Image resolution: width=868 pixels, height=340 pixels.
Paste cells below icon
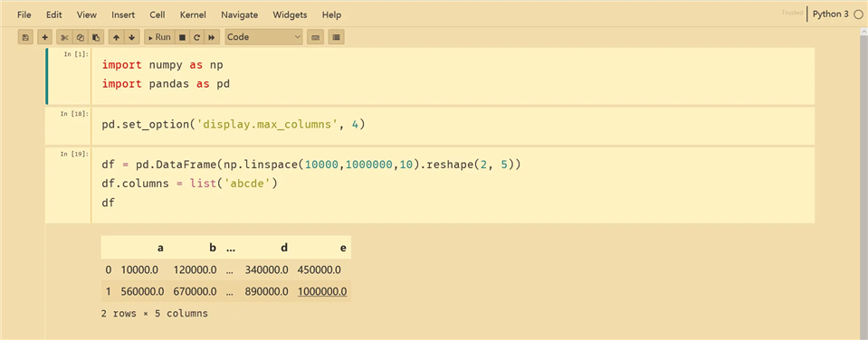pos(96,37)
